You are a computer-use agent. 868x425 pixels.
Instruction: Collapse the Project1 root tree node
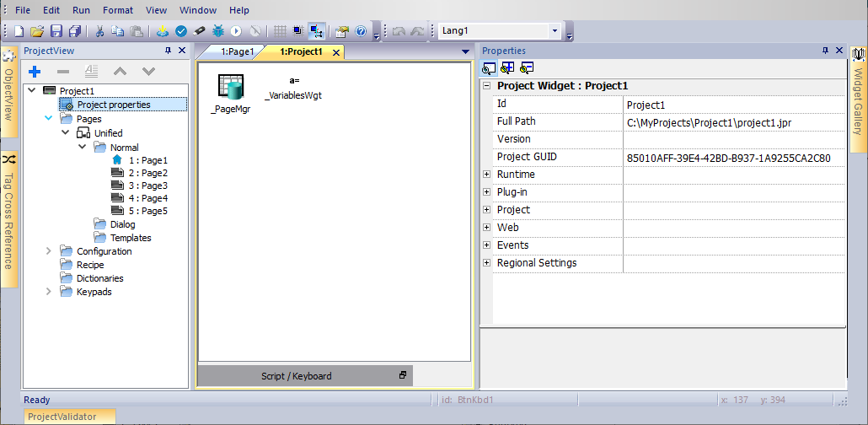[31, 90]
